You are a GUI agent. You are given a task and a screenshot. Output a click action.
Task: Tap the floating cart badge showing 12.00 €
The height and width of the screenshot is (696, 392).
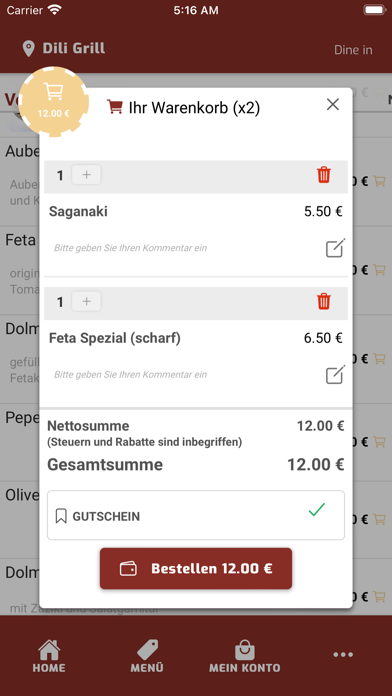54,101
